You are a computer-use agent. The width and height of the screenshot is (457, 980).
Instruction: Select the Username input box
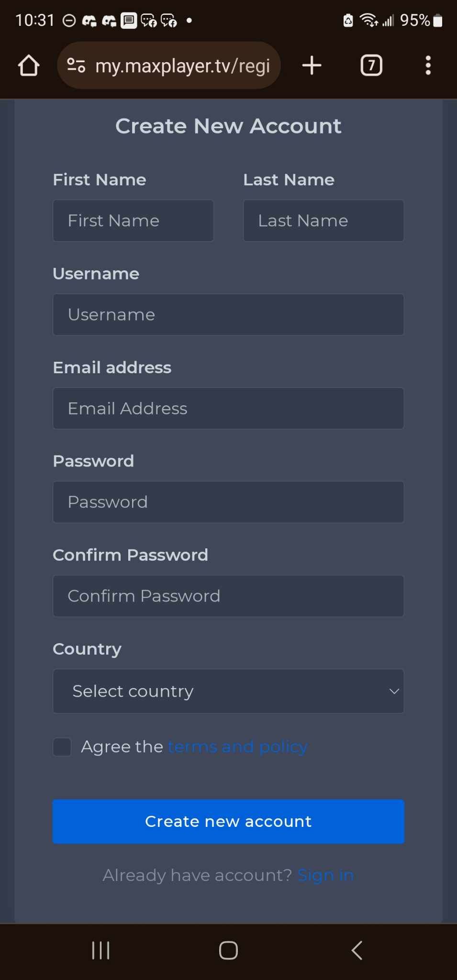[x=228, y=314]
